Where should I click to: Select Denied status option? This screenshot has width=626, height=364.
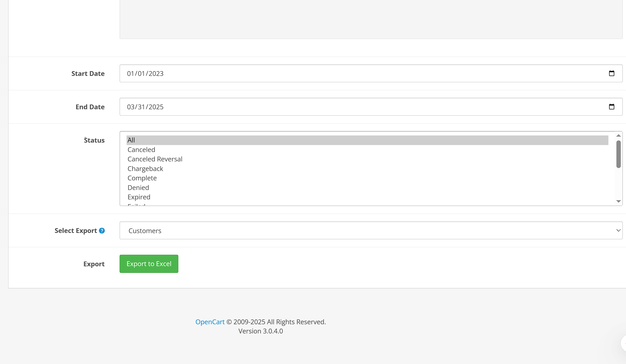pos(138,187)
